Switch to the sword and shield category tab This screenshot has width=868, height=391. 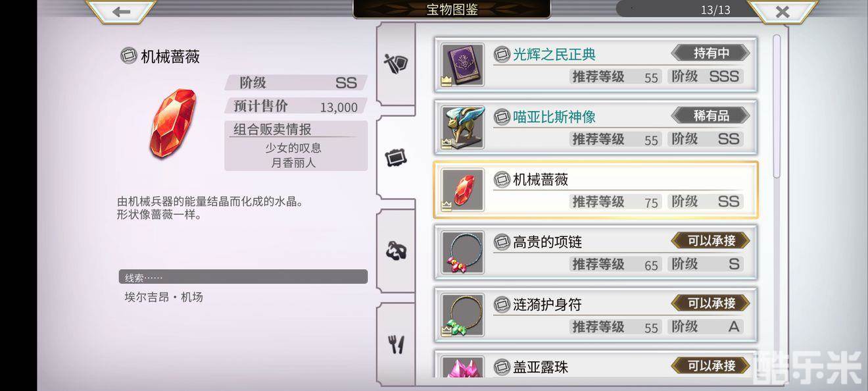click(396, 63)
